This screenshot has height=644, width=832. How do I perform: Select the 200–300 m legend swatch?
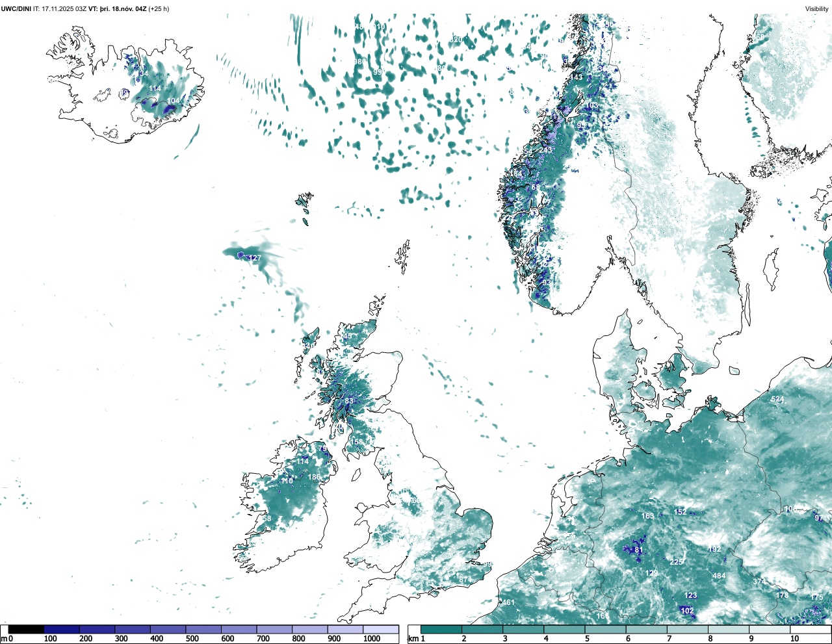click(97, 629)
